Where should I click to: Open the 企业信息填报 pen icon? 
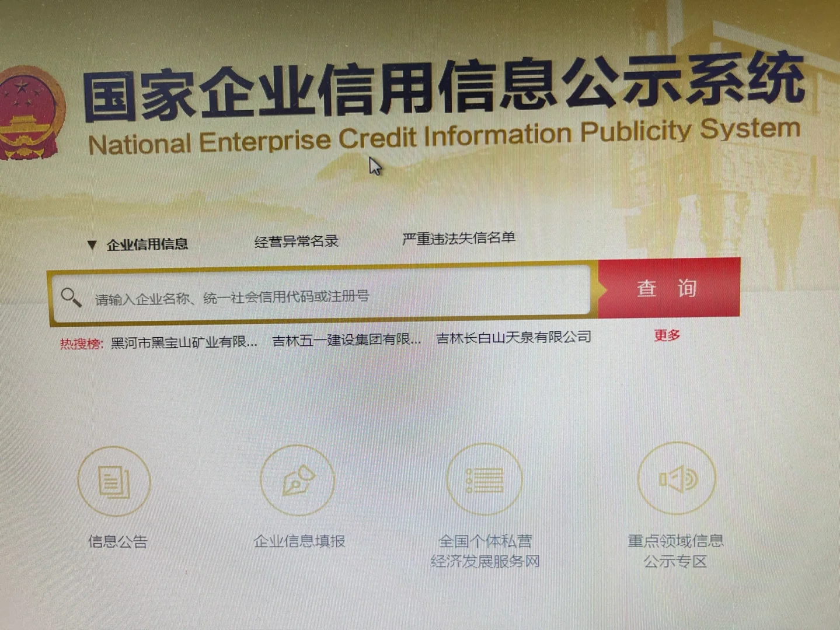(298, 480)
